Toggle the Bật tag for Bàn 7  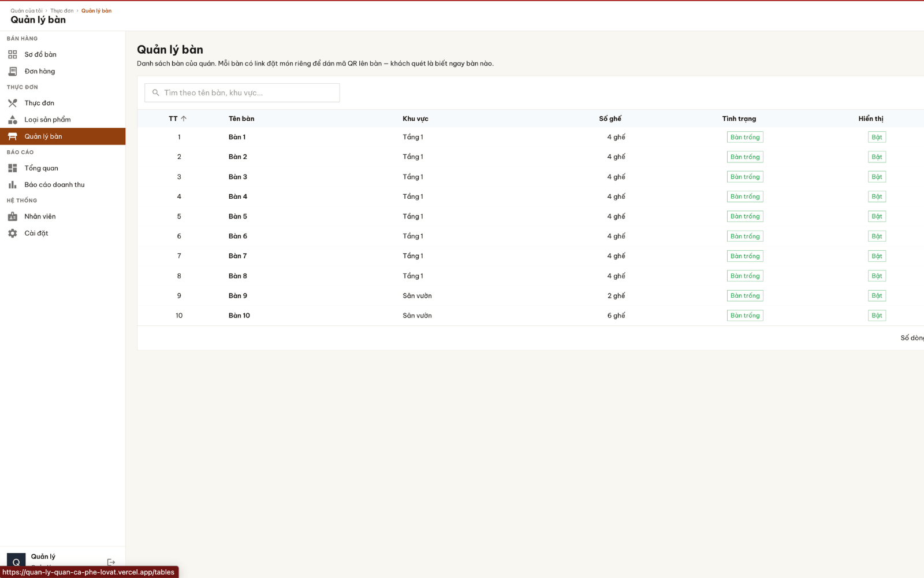tap(877, 256)
